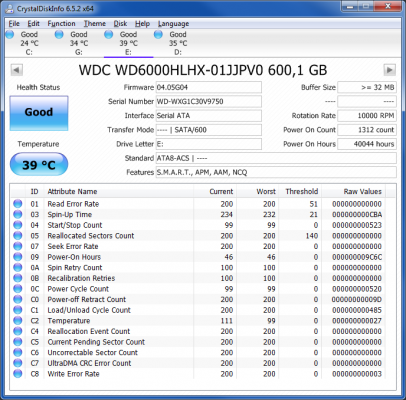Click status icon for Read Error Rate
Image resolution: width=406 pixels, height=400 pixels.
[x=18, y=204]
